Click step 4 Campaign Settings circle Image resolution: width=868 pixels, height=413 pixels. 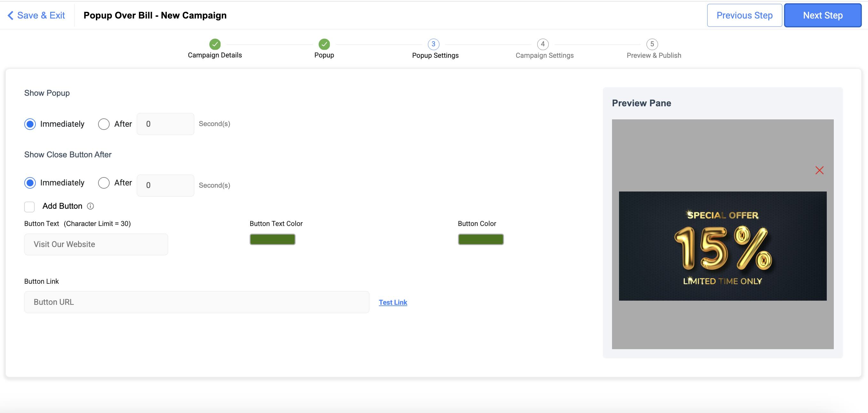(543, 44)
